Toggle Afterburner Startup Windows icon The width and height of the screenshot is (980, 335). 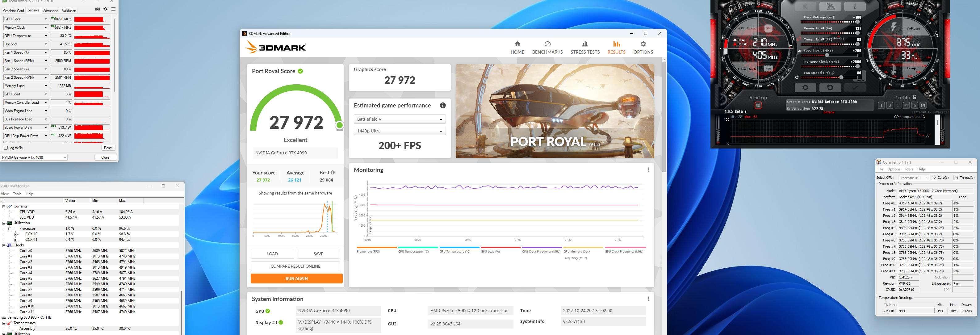click(x=758, y=105)
